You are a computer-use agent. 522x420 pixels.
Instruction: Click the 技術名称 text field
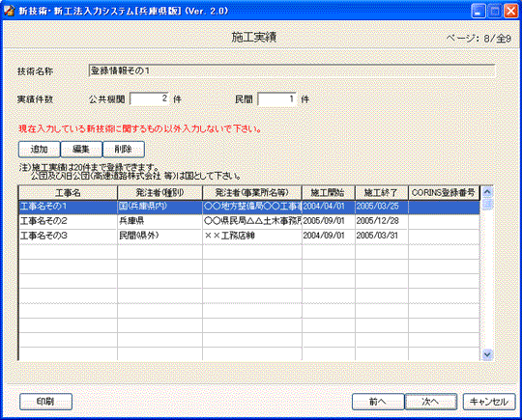[292, 70]
